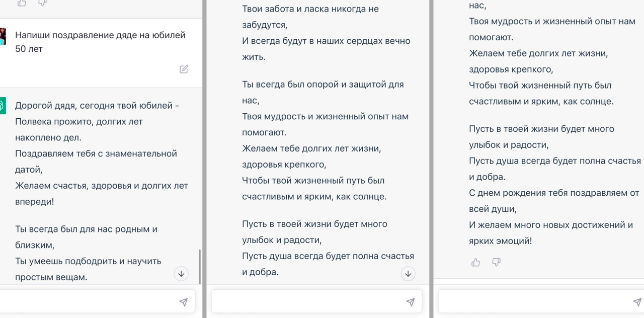Click the text 'накоплено дел.'
644x318 pixels.
(48, 138)
